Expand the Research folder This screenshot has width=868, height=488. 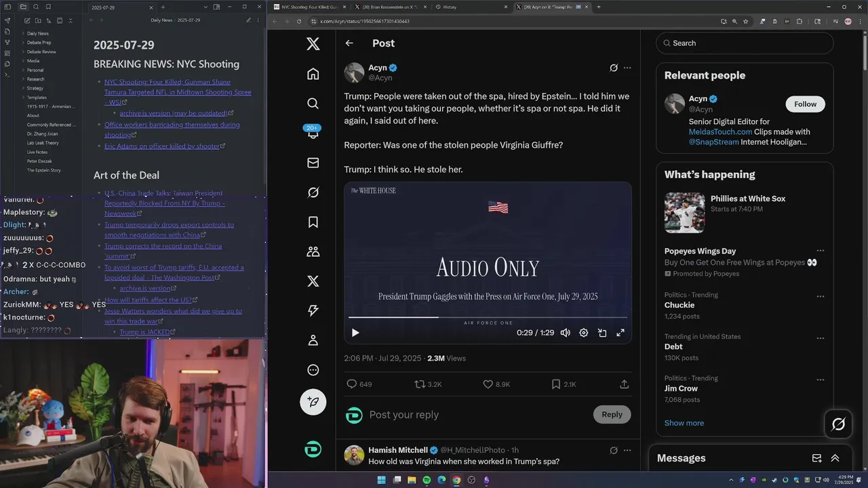coord(23,79)
